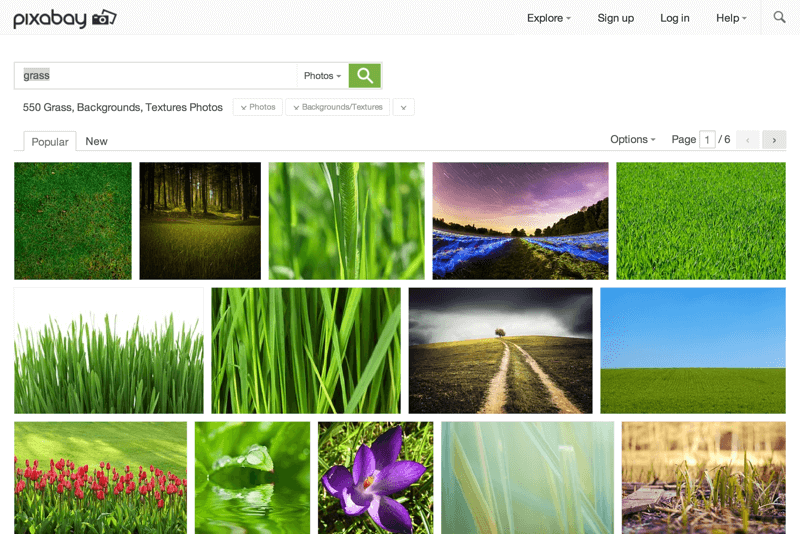Click the Log in link
This screenshot has width=800, height=534.
[x=674, y=18]
